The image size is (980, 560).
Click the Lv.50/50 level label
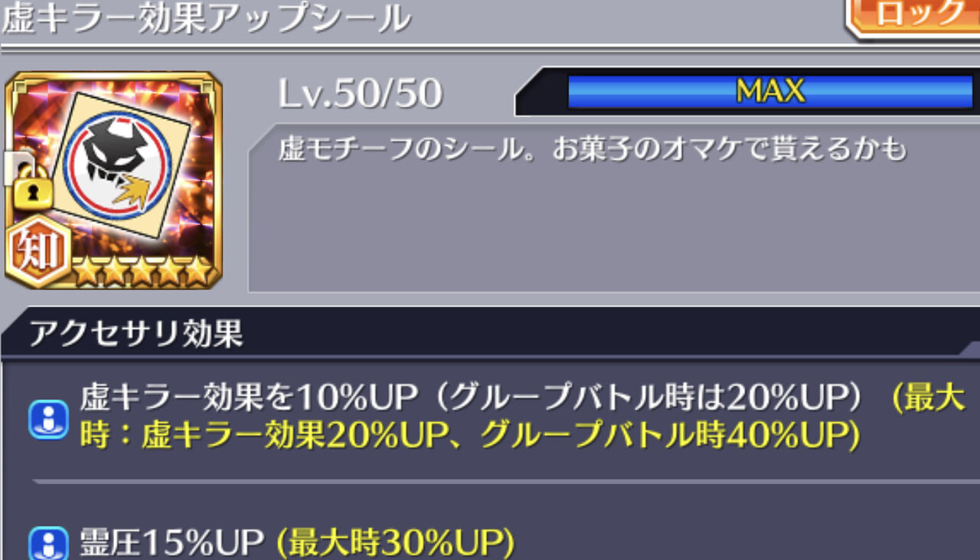click(360, 93)
